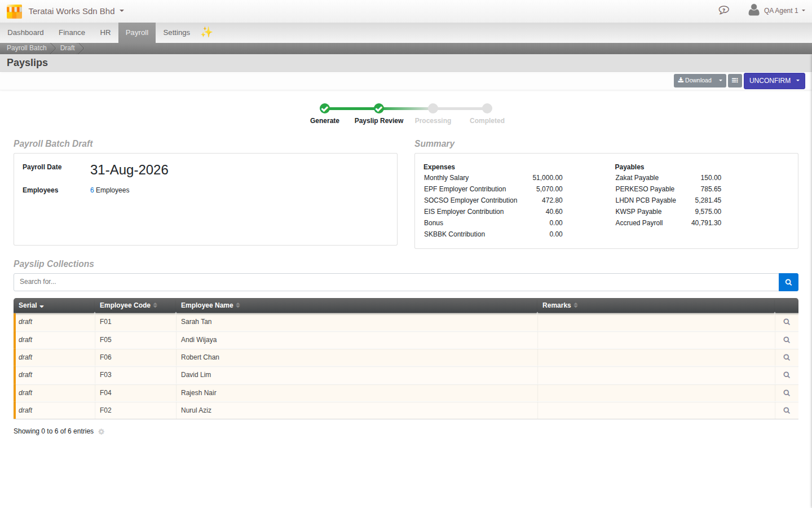Sort by Remarks column
Screen dimensions: 812x508
point(560,305)
